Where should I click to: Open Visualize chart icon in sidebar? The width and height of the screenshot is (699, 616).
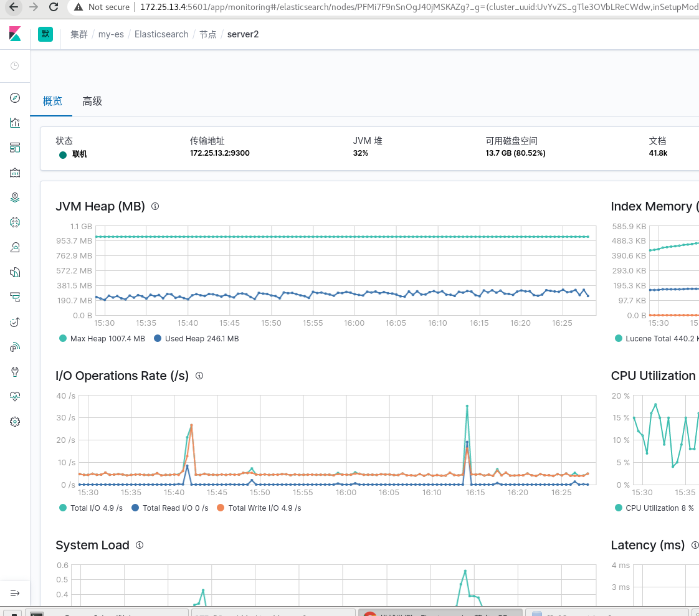coord(15,123)
